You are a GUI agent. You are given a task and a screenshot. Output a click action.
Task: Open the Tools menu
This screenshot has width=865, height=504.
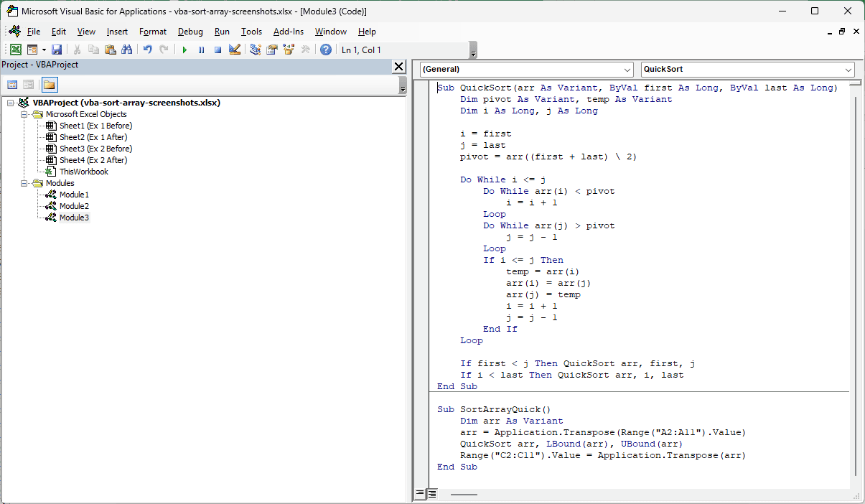pos(252,32)
